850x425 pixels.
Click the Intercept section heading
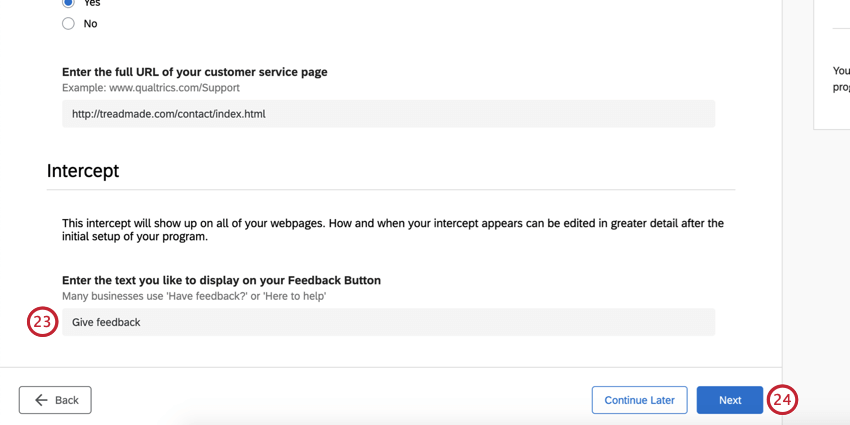coord(83,171)
